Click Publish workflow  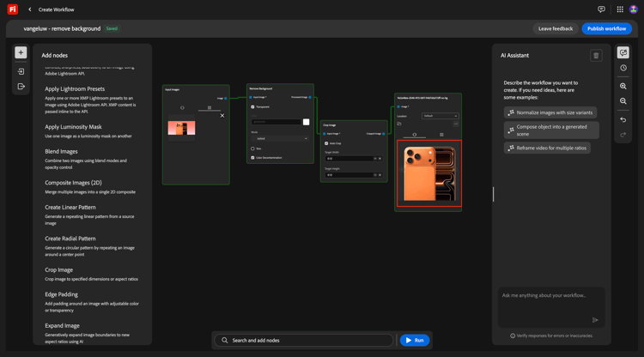[x=606, y=28]
